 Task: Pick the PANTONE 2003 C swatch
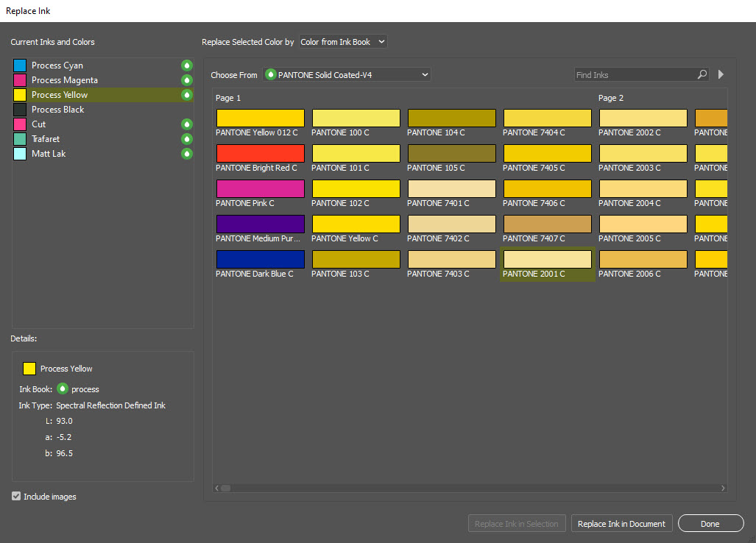coord(643,153)
